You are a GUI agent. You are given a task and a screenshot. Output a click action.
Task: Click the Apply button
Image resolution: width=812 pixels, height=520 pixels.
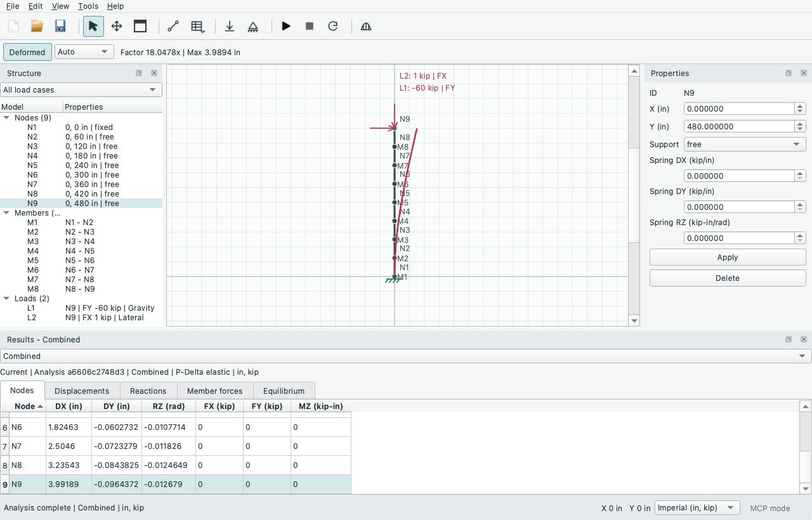pos(728,257)
